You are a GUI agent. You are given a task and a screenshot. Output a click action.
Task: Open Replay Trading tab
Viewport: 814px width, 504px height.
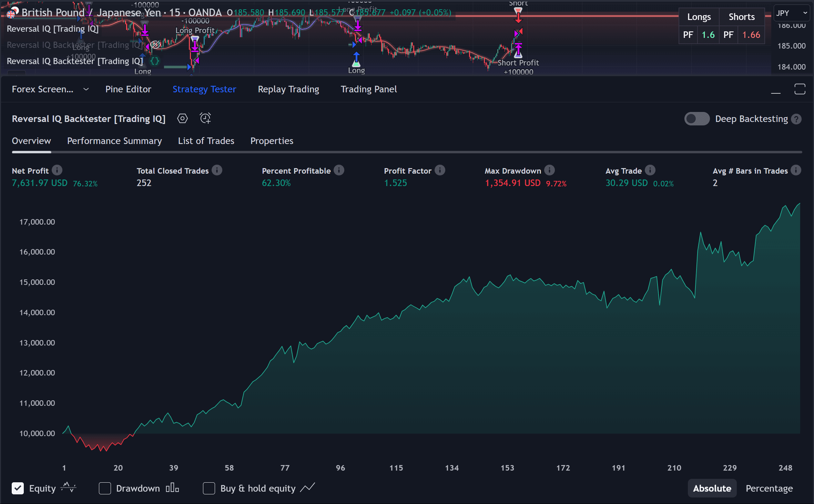(288, 89)
